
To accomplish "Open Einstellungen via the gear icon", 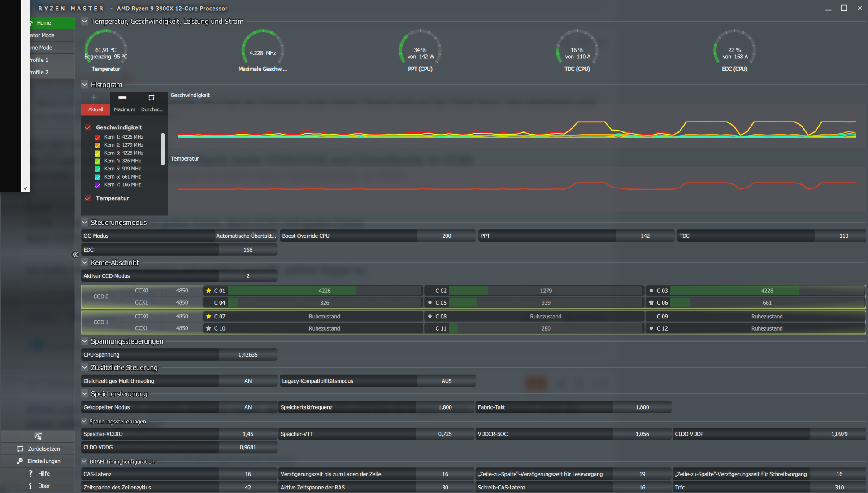I will point(20,461).
